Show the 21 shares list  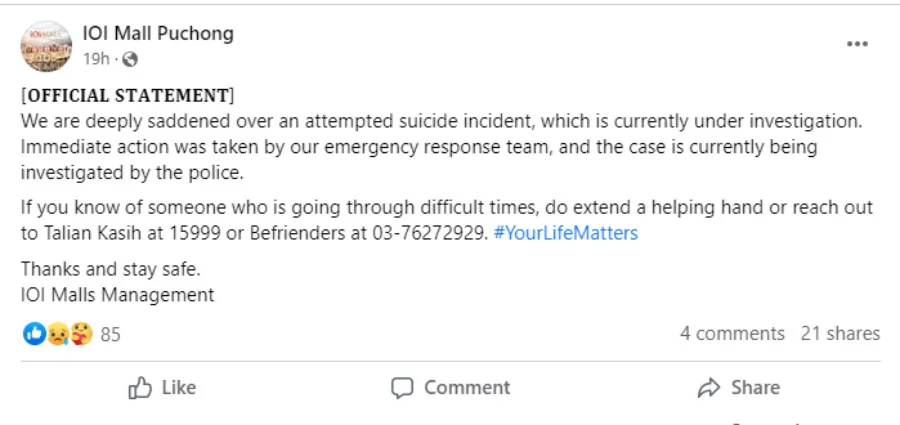[x=840, y=334]
